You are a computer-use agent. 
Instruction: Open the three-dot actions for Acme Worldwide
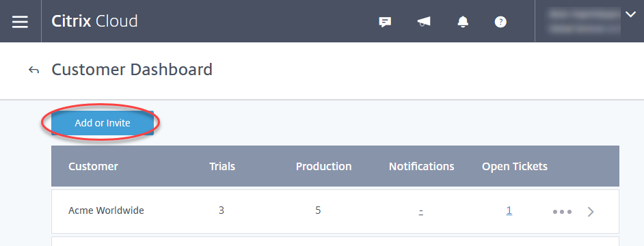562,212
